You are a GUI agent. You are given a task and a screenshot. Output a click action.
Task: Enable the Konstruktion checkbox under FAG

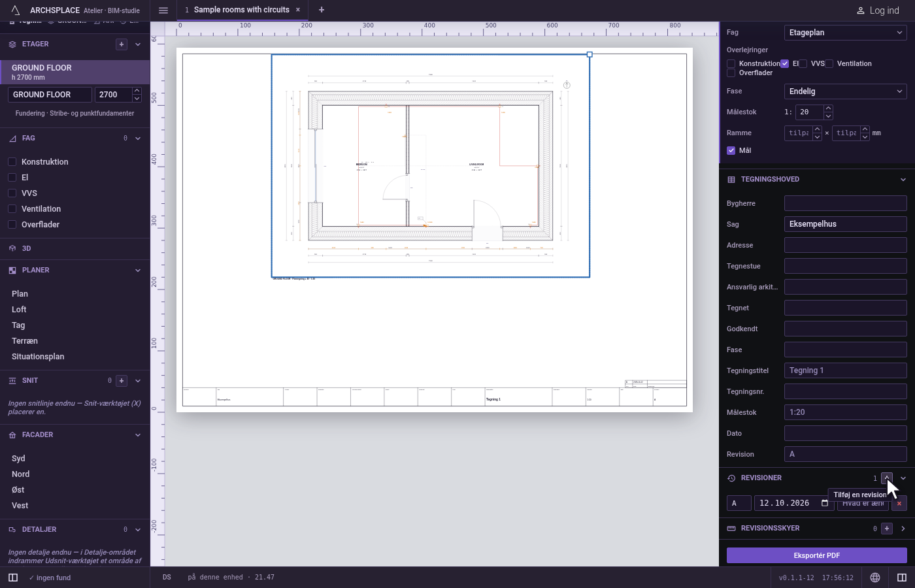point(12,162)
